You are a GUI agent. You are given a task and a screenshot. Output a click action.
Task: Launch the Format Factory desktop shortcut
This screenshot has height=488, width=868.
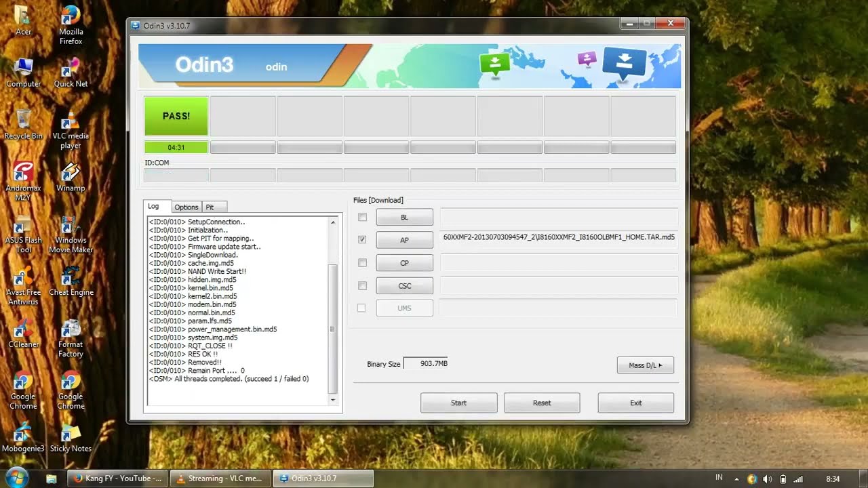(71, 338)
